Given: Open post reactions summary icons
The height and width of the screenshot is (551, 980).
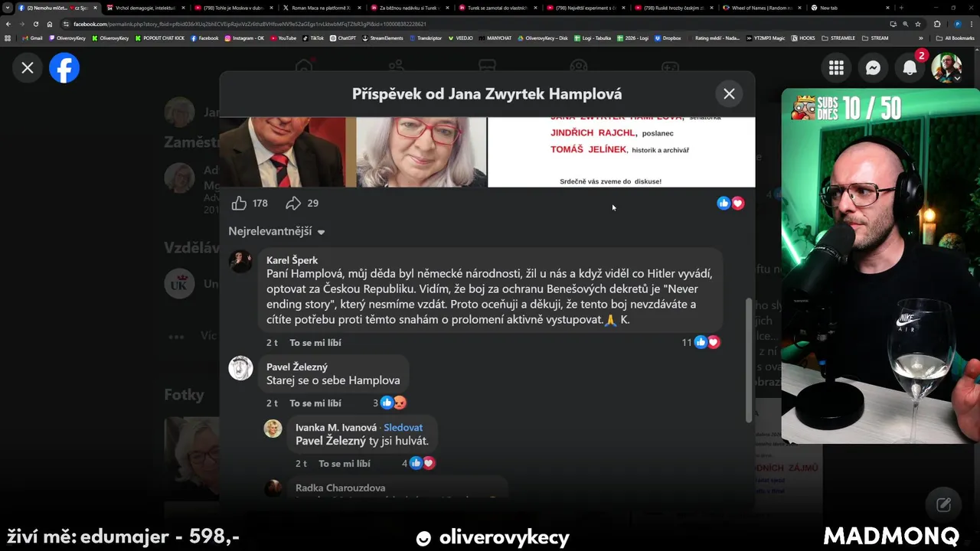Looking at the screenshot, I should 730,203.
